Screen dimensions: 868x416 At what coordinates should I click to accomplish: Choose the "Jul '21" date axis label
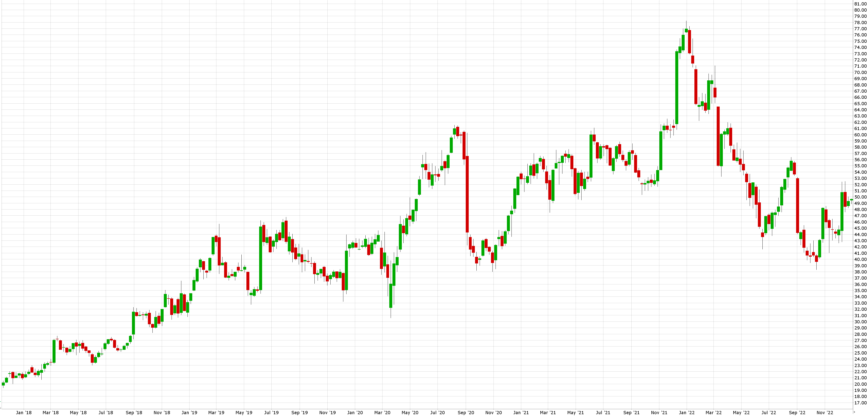click(x=603, y=413)
